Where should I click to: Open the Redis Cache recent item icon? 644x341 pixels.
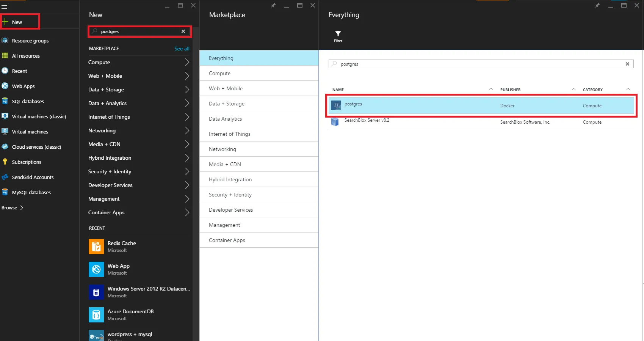pos(96,247)
